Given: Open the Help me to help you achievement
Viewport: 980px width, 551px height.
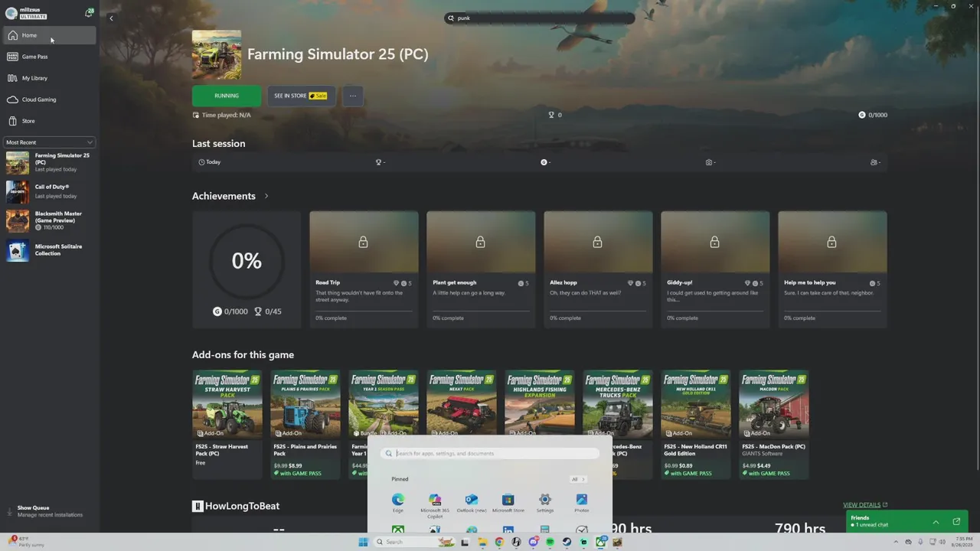Looking at the screenshot, I should point(832,269).
